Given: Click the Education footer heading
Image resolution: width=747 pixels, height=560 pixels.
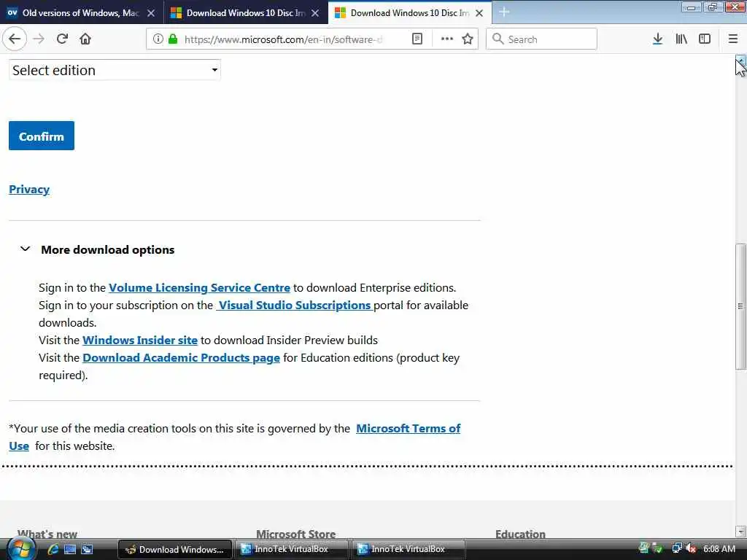Looking at the screenshot, I should pos(520,534).
